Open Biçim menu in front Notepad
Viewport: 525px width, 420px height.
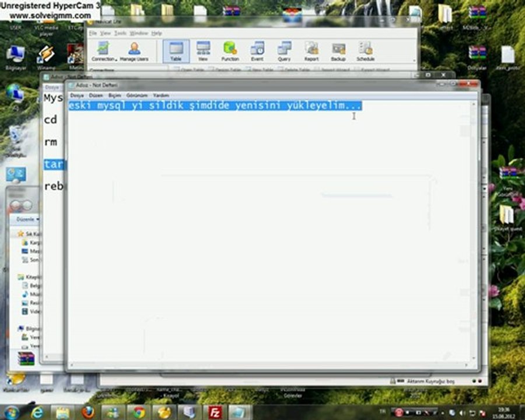pos(114,96)
